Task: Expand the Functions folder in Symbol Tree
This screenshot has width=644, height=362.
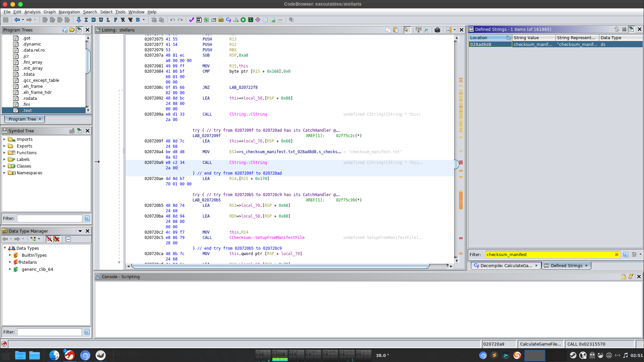Action: click(4, 153)
